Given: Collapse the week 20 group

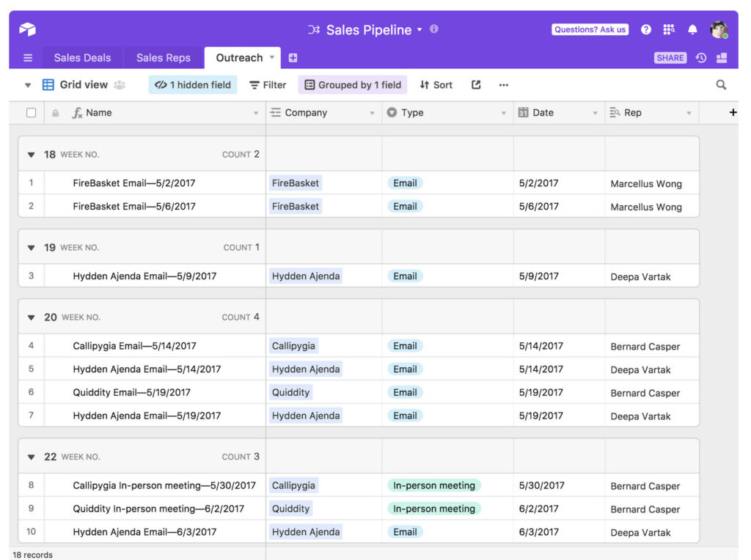Looking at the screenshot, I should pyautogui.click(x=31, y=317).
